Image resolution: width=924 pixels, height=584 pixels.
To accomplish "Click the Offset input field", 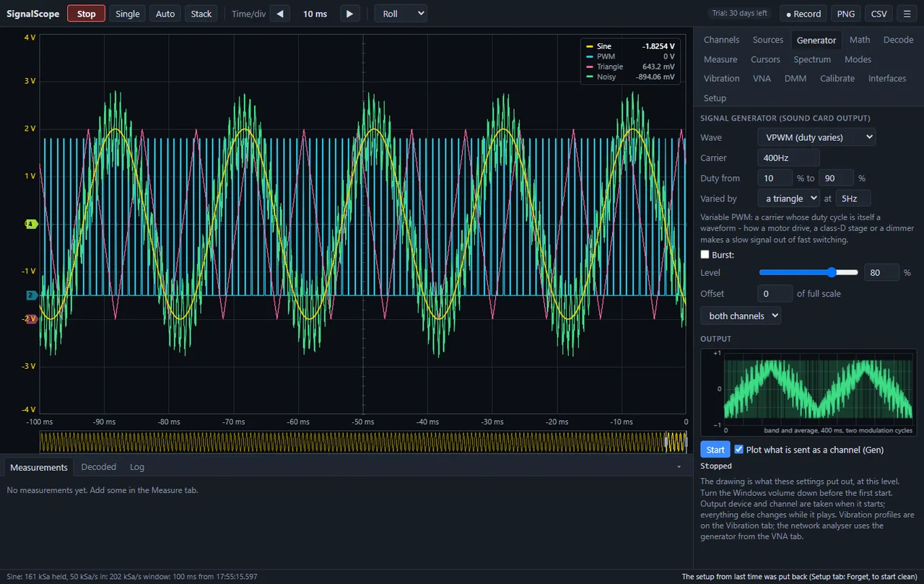I will point(775,294).
